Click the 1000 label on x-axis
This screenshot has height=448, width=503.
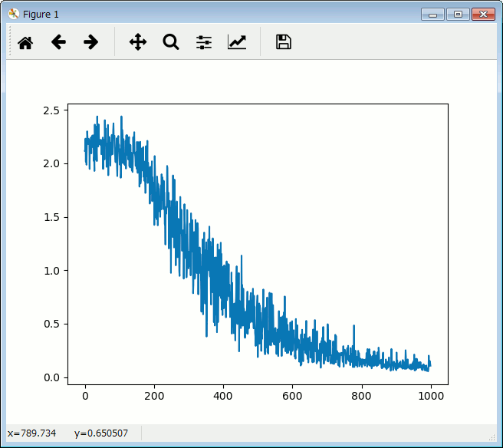pyautogui.click(x=430, y=396)
